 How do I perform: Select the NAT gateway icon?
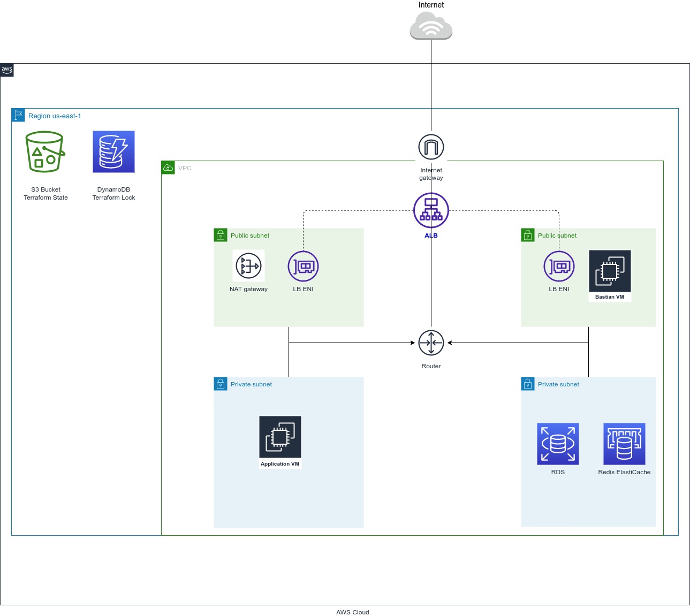pos(248,266)
